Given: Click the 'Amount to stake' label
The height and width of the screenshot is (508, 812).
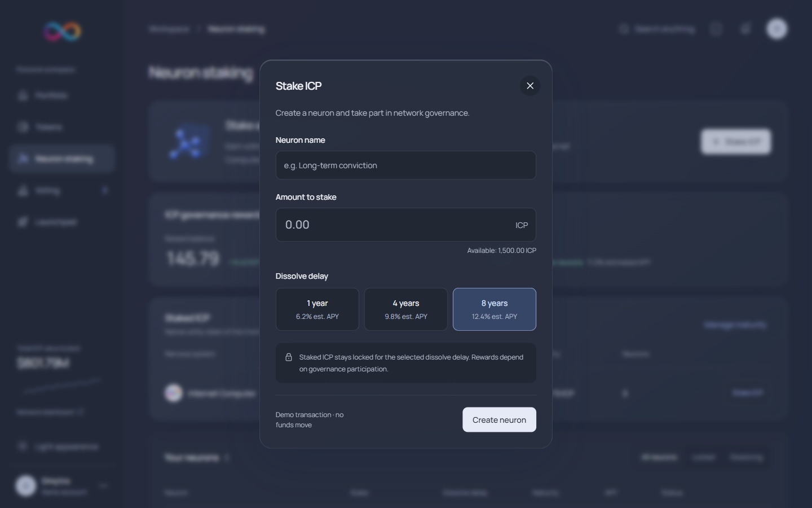Looking at the screenshot, I should [x=306, y=197].
